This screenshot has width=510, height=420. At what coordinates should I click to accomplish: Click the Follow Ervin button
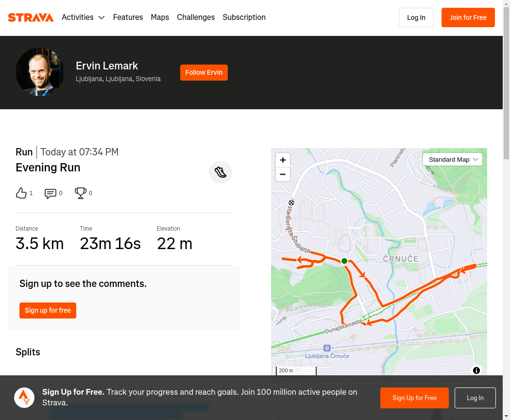[x=204, y=72]
